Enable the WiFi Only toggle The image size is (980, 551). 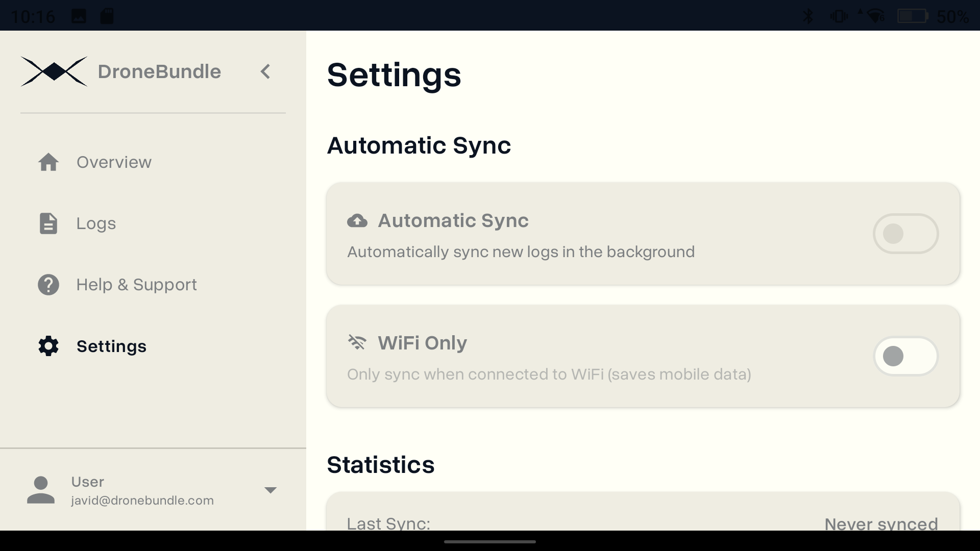click(x=906, y=356)
